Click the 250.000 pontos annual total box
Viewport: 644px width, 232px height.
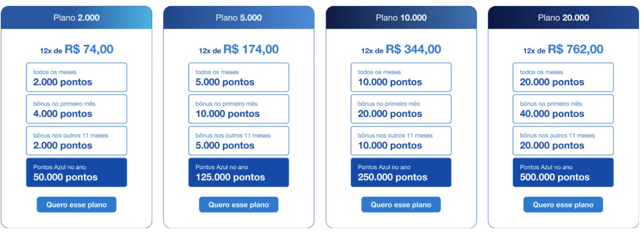pyautogui.click(x=401, y=172)
